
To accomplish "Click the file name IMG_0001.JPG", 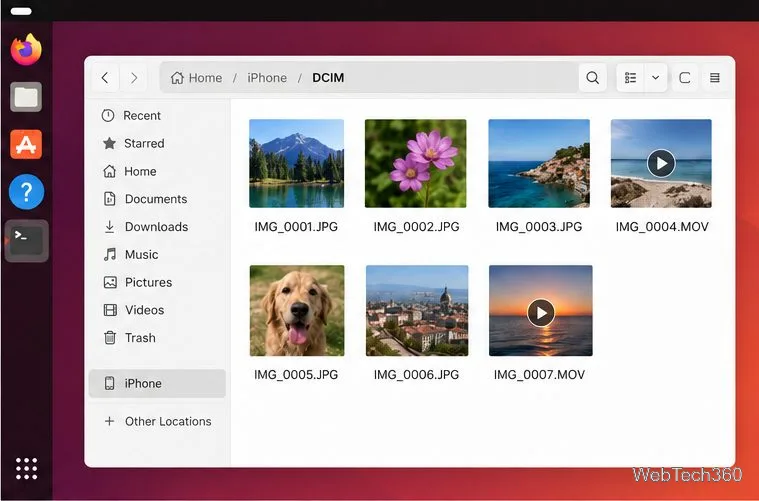I will pos(296,227).
